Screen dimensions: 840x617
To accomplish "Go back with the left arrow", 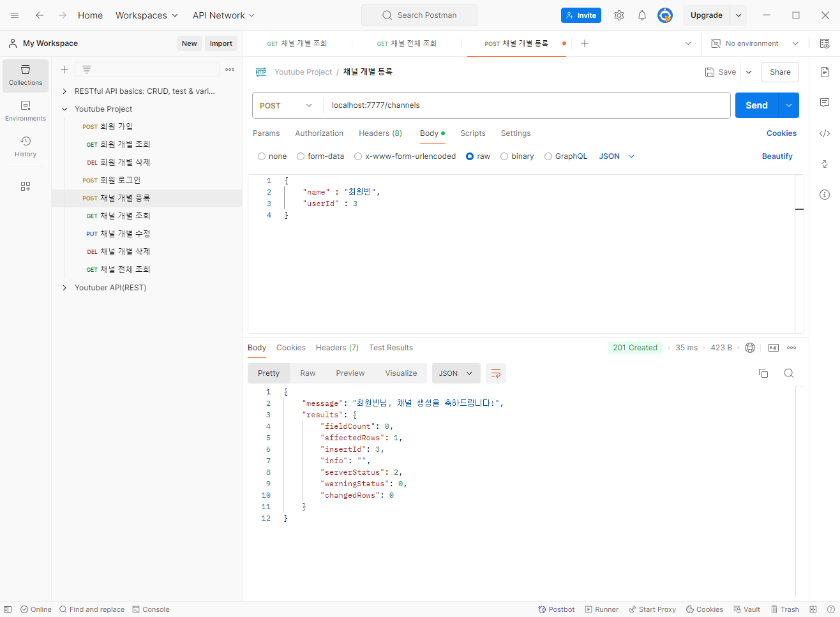I will point(40,15).
